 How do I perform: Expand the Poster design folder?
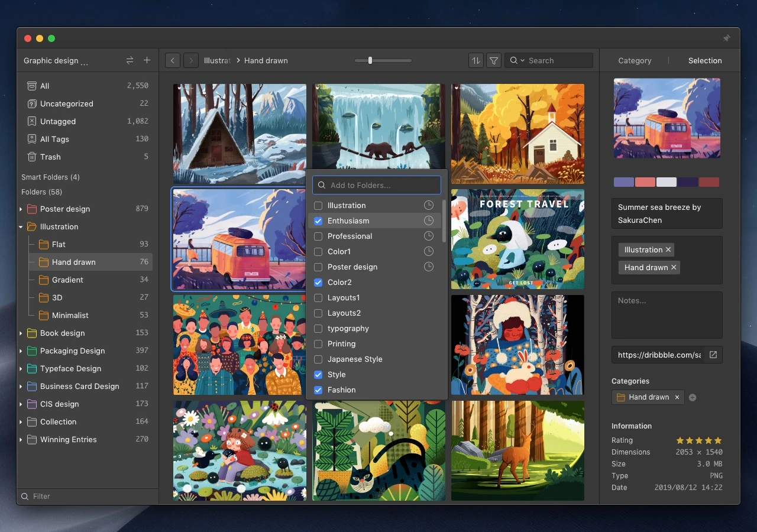(21, 209)
